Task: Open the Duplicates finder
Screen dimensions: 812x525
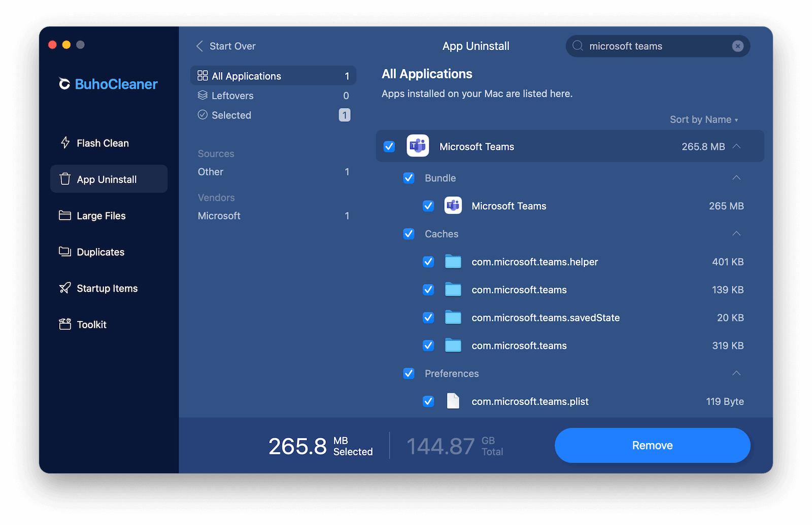Action: click(x=99, y=252)
